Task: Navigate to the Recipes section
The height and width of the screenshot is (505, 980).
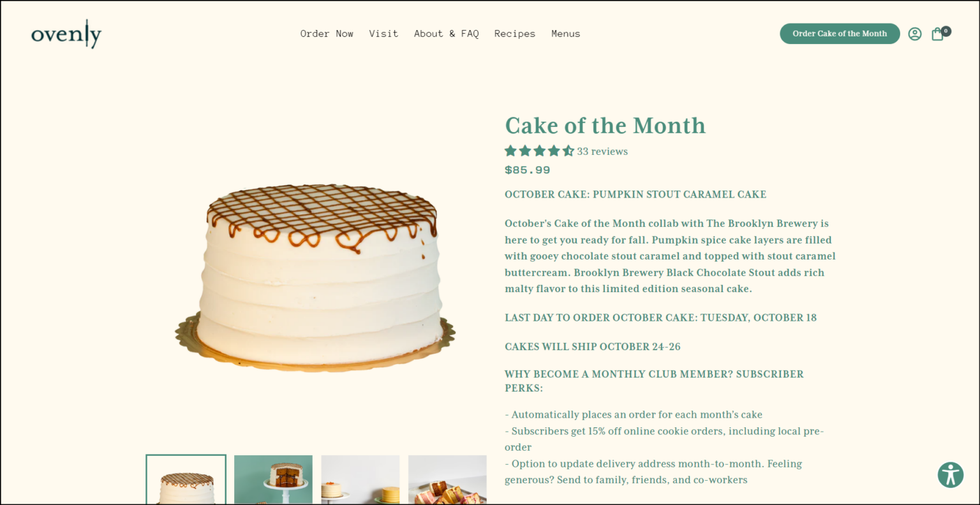Action: click(x=514, y=34)
